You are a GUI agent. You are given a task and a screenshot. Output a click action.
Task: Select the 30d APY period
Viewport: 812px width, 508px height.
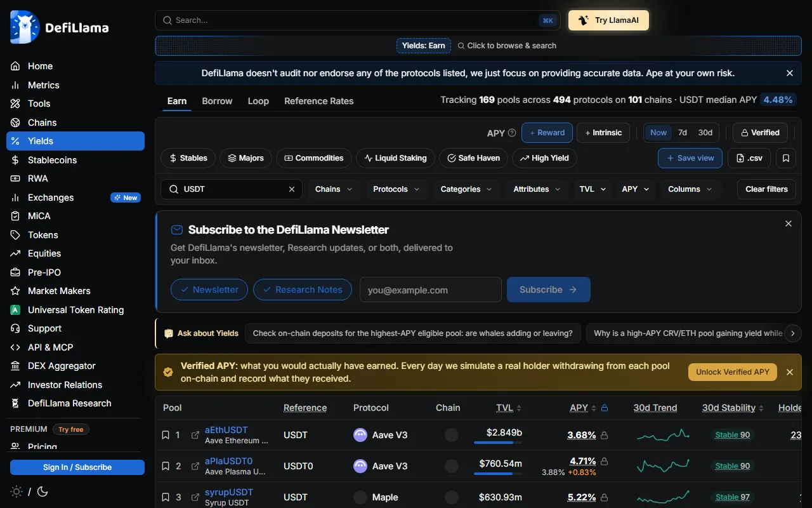tap(705, 133)
